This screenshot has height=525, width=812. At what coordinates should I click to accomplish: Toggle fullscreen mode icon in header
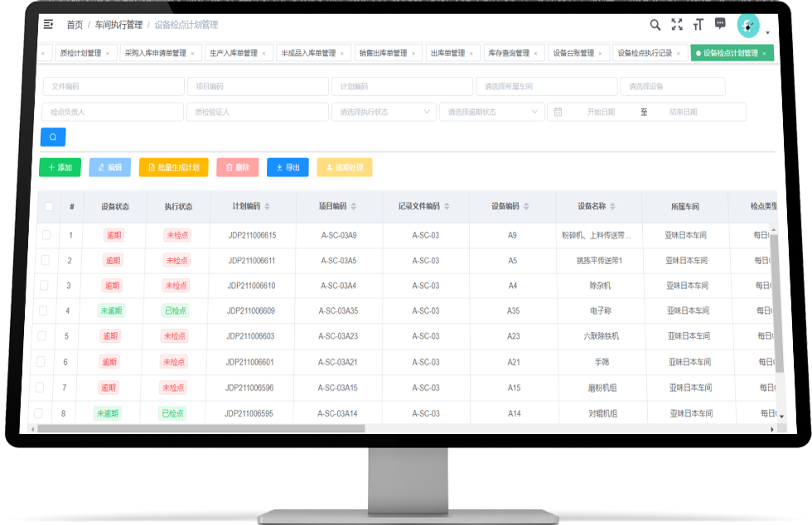[677, 25]
